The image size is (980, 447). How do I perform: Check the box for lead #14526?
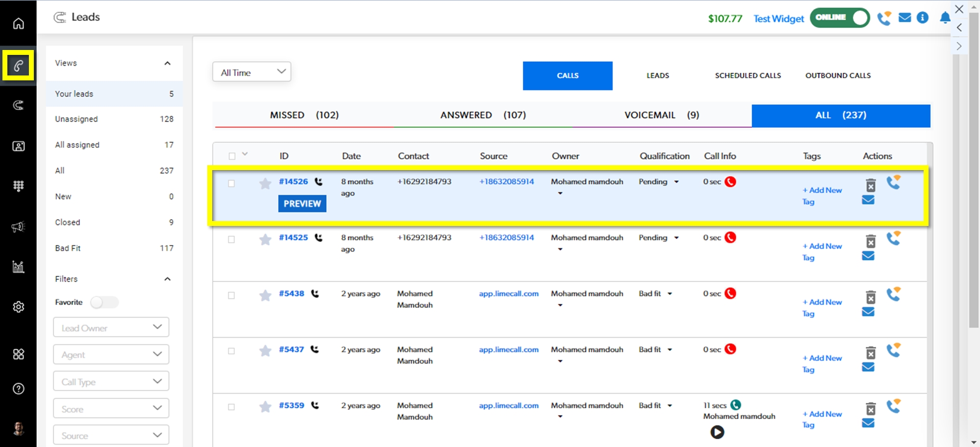231,183
